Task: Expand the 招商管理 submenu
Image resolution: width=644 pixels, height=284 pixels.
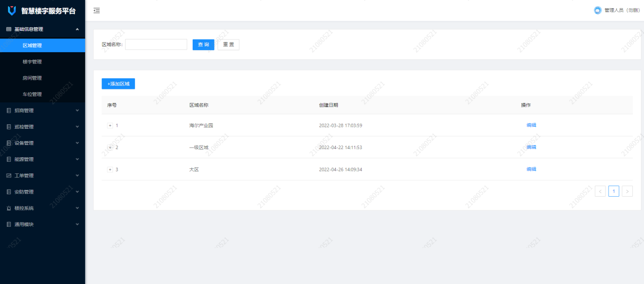Action: coord(77,111)
